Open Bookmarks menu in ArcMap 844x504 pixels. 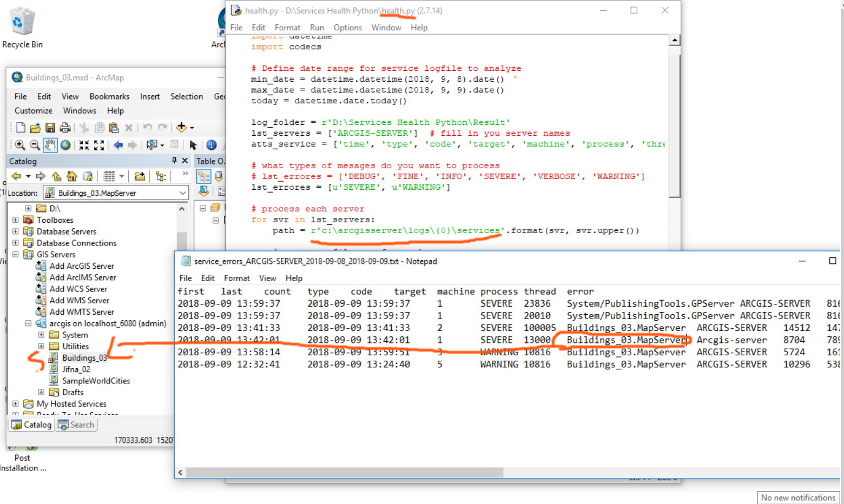tap(109, 96)
